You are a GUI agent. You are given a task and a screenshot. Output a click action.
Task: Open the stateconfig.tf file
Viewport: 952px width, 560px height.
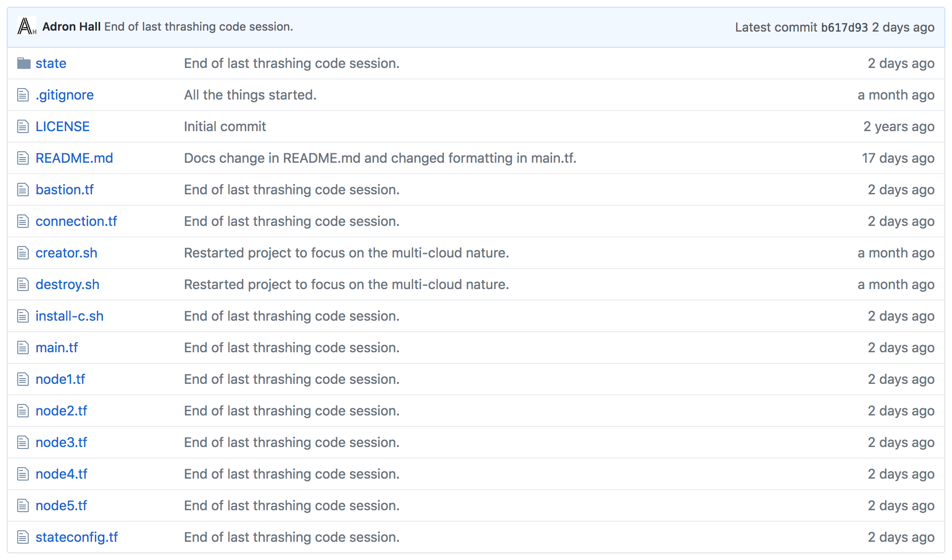pyautogui.click(x=77, y=537)
